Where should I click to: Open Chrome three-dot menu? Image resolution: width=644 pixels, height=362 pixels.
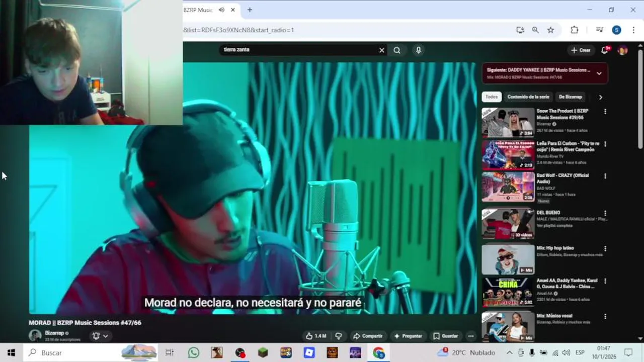coord(633,30)
